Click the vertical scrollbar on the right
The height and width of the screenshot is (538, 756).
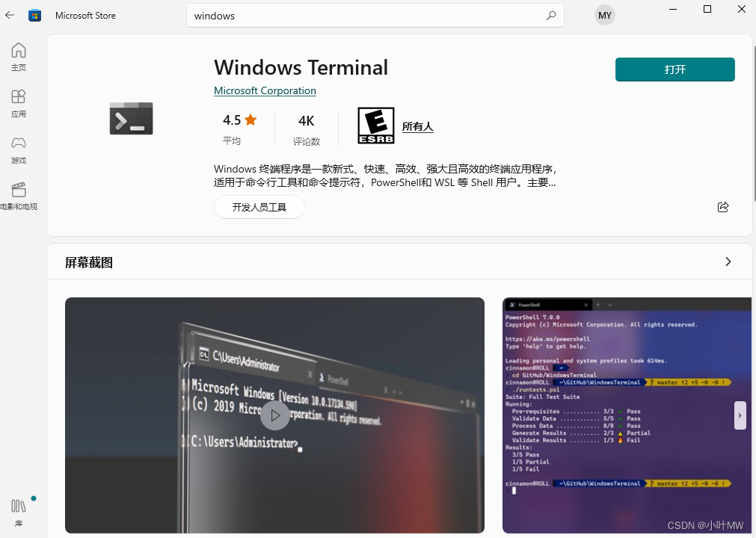click(754, 123)
